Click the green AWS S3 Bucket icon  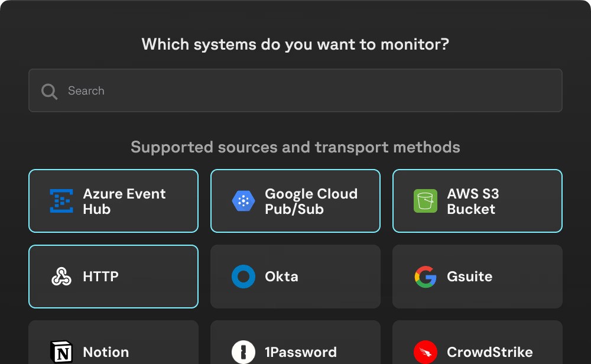[x=426, y=201]
